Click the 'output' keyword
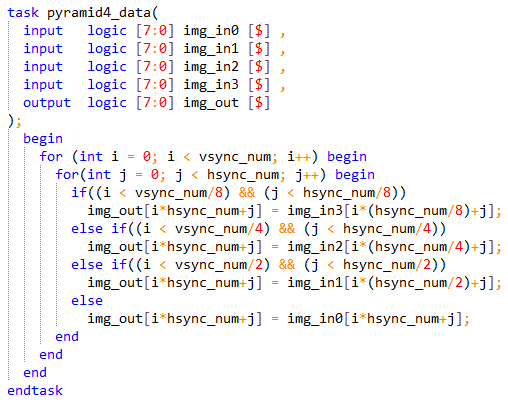The image size is (508, 403). 47,103
